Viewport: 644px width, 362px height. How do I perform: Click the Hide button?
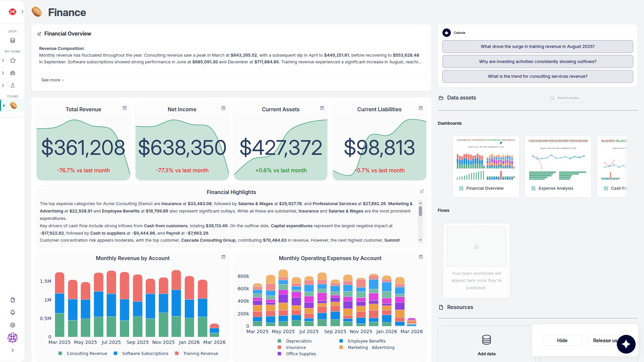pyautogui.click(x=562, y=341)
